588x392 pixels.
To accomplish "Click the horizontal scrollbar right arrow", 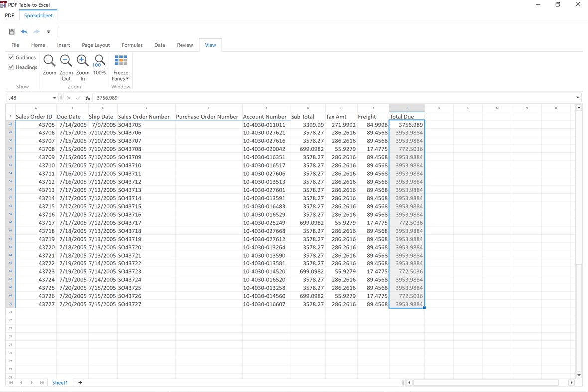I will click(x=571, y=382).
